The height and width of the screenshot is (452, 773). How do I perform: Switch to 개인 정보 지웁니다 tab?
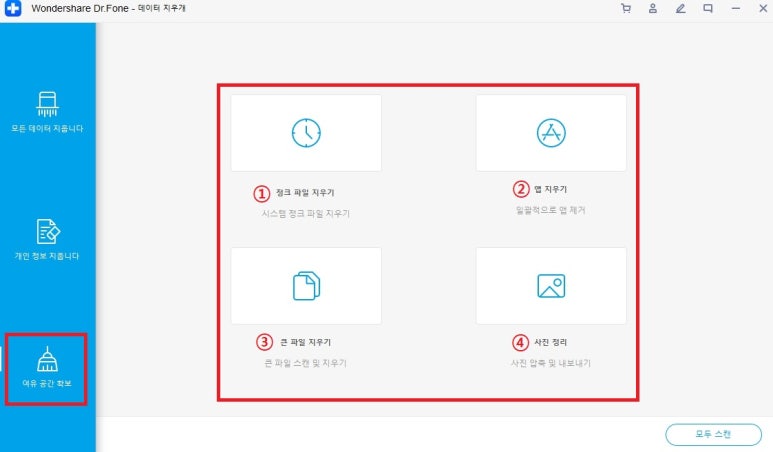point(47,256)
